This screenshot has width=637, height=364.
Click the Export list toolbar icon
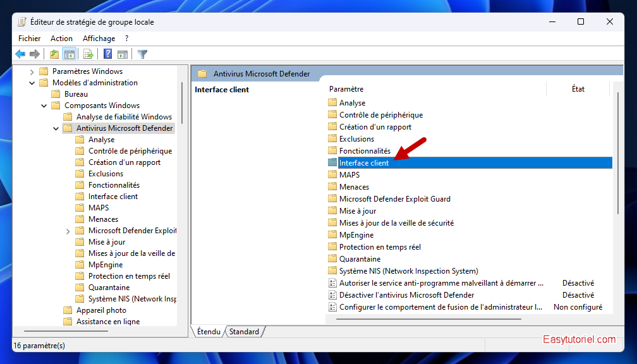click(88, 54)
